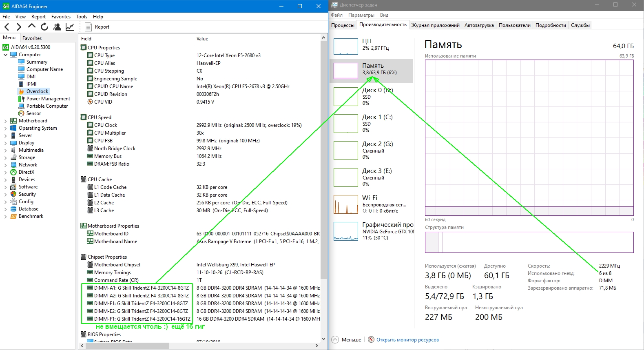Screen dimensions: 644x350
Task: Open the AIDA64 File menu
Action: (x=6, y=17)
